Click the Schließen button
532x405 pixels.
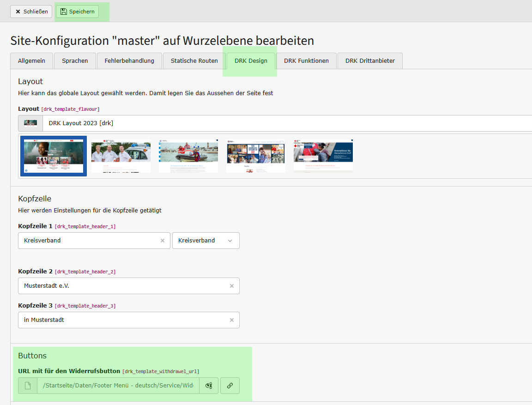click(x=31, y=12)
